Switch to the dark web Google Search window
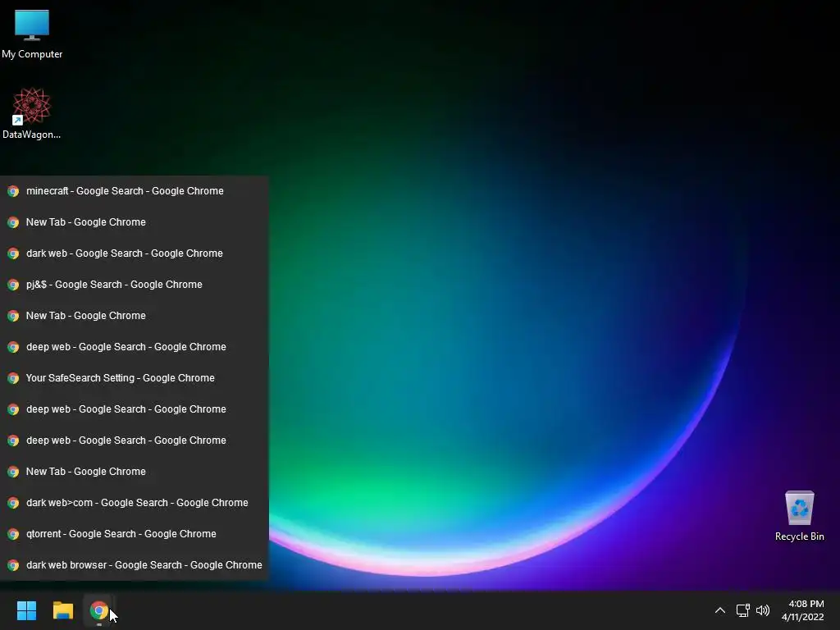This screenshot has width=840, height=630. coord(134,253)
